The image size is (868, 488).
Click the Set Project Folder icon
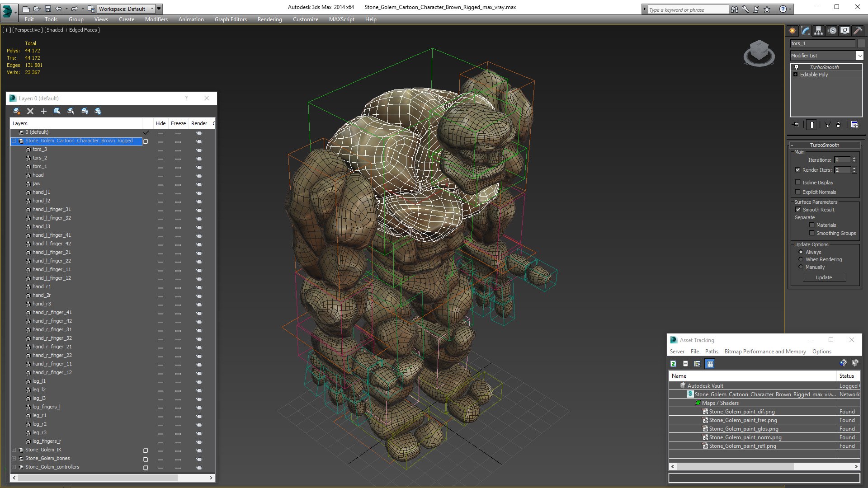pyautogui.click(x=91, y=9)
